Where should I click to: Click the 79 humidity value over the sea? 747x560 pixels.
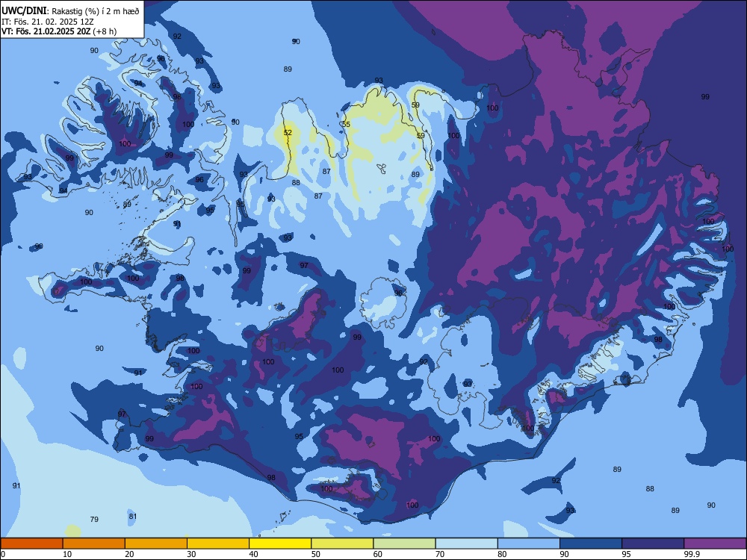click(94, 519)
